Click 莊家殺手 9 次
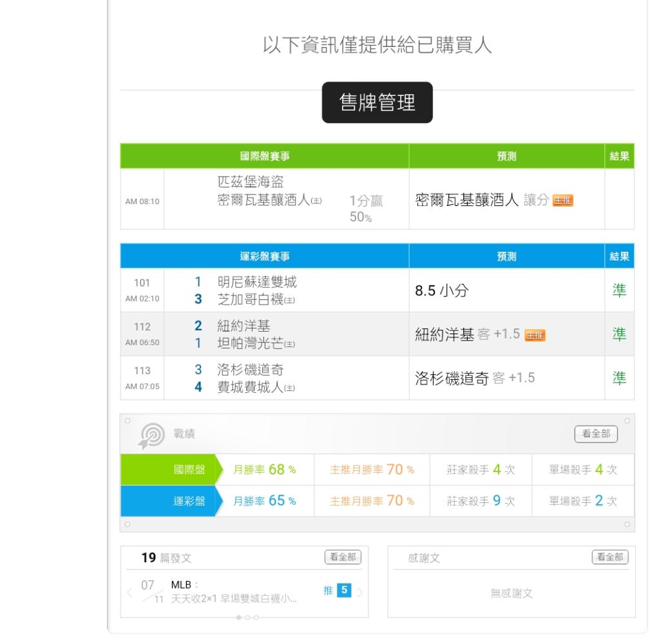The width and height of the screenshot is (668, 644). coord(481,501)
